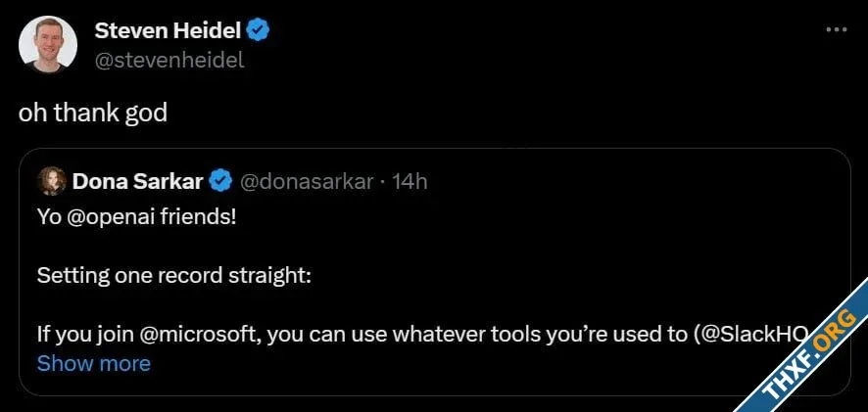
Task: Open the Dona Sarkar display name
Action: 138,181
